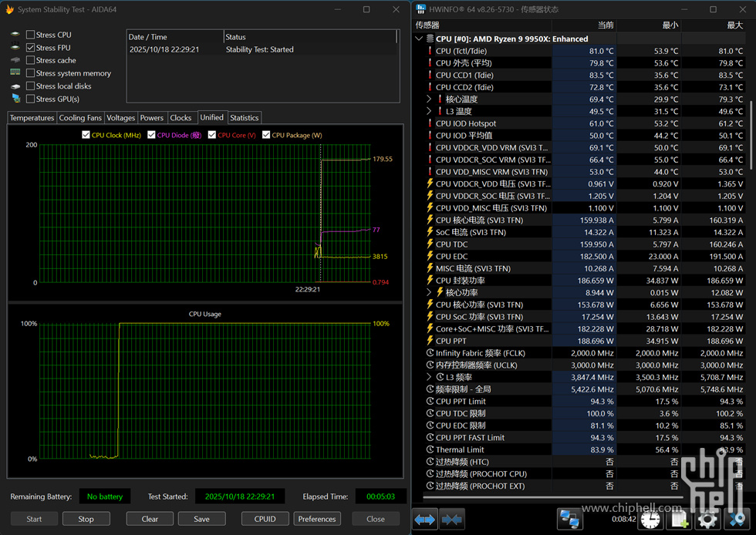The width and height of the screenshot is (756, 535).
Task: Open the Statistics tab
Action: tap(244, 118)
